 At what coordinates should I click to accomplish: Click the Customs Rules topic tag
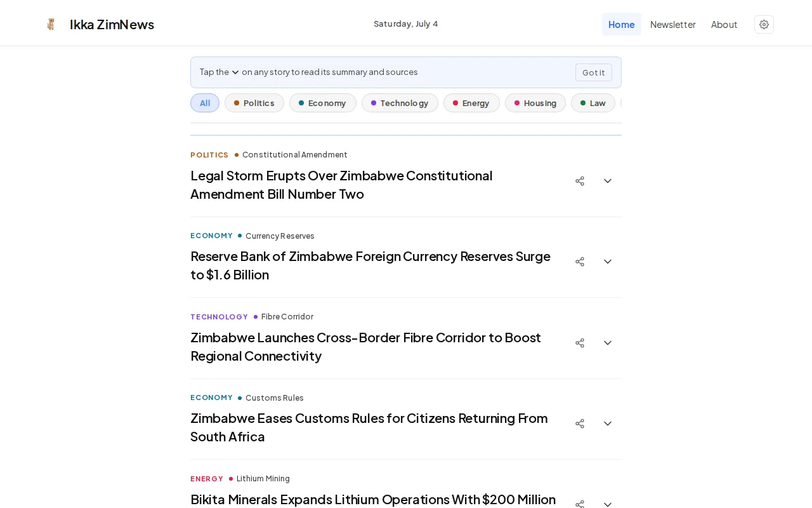tap(275, 398)
